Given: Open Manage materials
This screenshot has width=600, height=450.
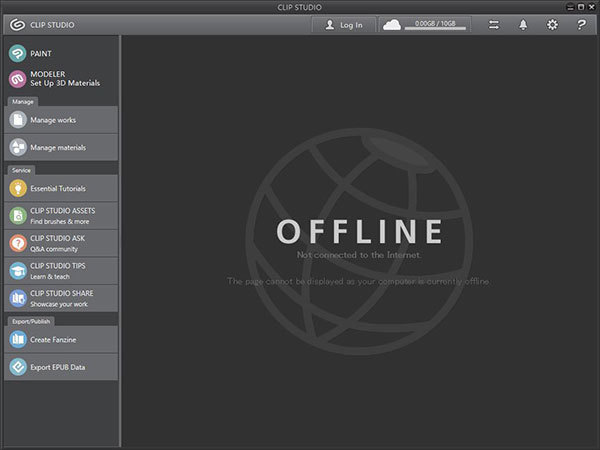Looking at the screenshot, I should tap(59, 147).
